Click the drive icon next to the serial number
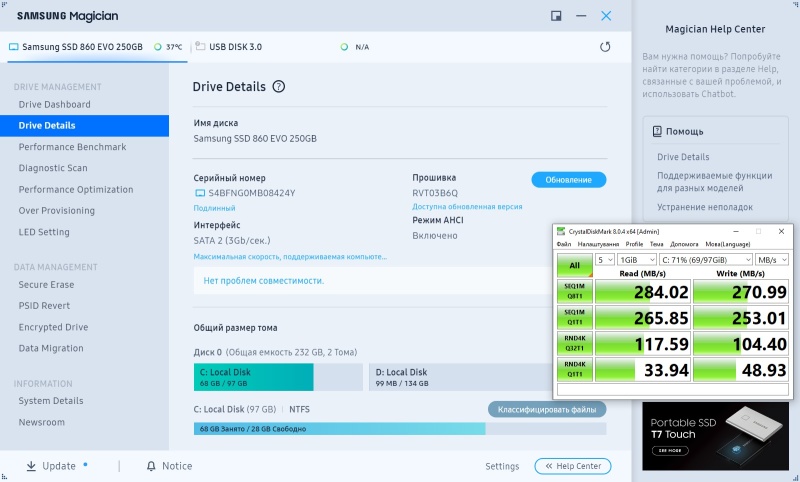Screen dimensions: 800x482 point(200,193)
